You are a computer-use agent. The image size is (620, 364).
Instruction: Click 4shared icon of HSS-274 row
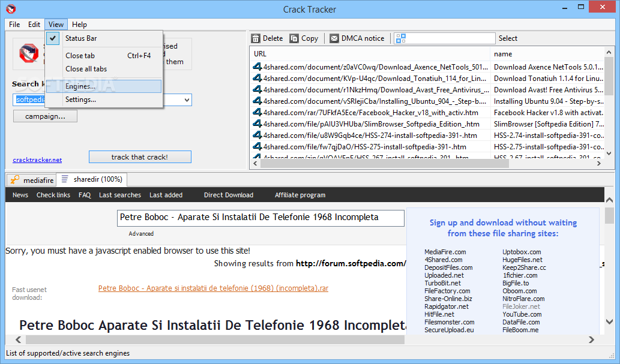pyautogui.click(x=257, y=135)
